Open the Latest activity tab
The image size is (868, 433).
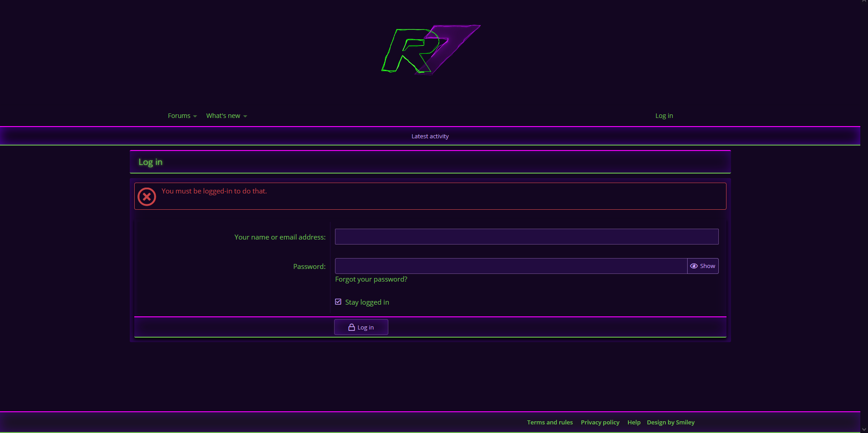pyautogui.click(x=430, y=136)
